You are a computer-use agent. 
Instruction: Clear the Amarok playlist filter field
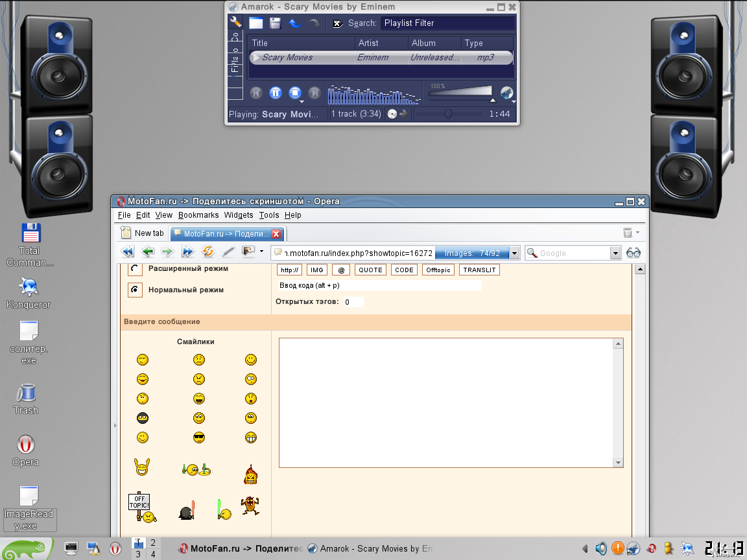pos(337,23)
